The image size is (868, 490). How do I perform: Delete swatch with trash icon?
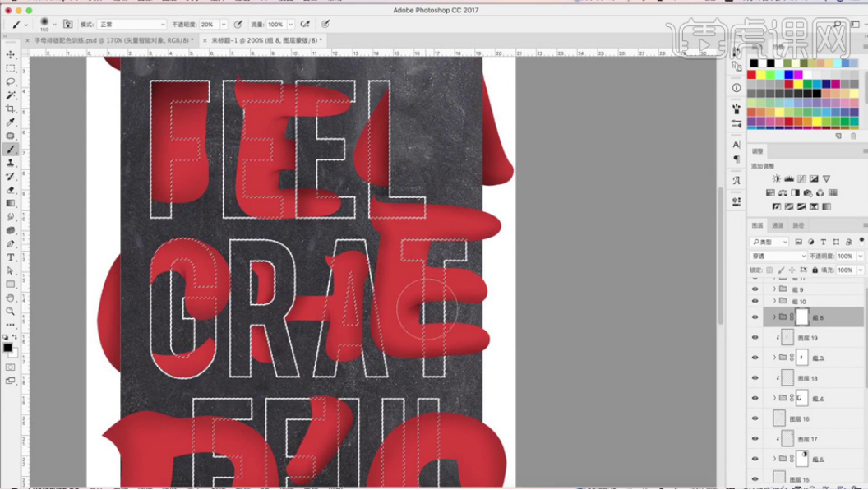853,136
